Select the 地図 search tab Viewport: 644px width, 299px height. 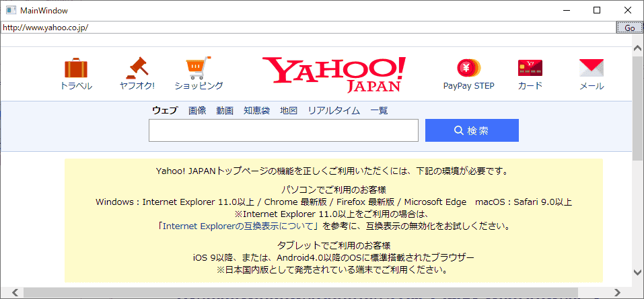(x=289, y=110)
